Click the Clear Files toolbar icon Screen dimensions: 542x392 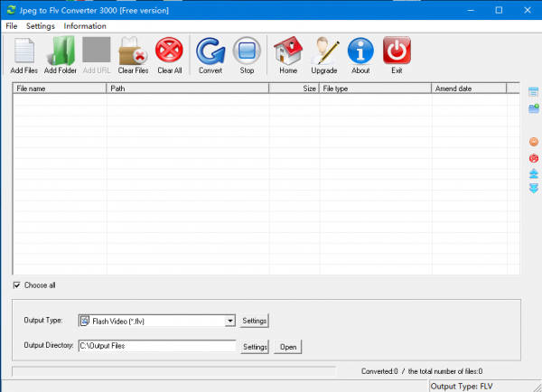coord(133,54)
